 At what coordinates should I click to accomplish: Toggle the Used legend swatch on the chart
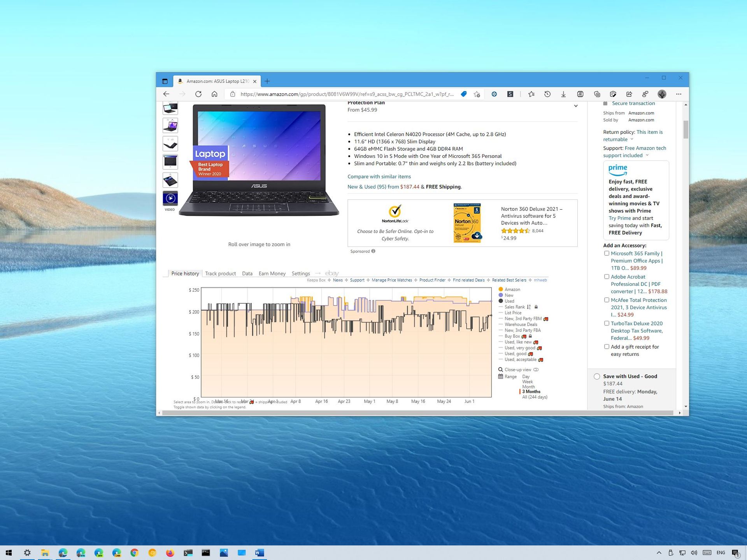point(501,301)
